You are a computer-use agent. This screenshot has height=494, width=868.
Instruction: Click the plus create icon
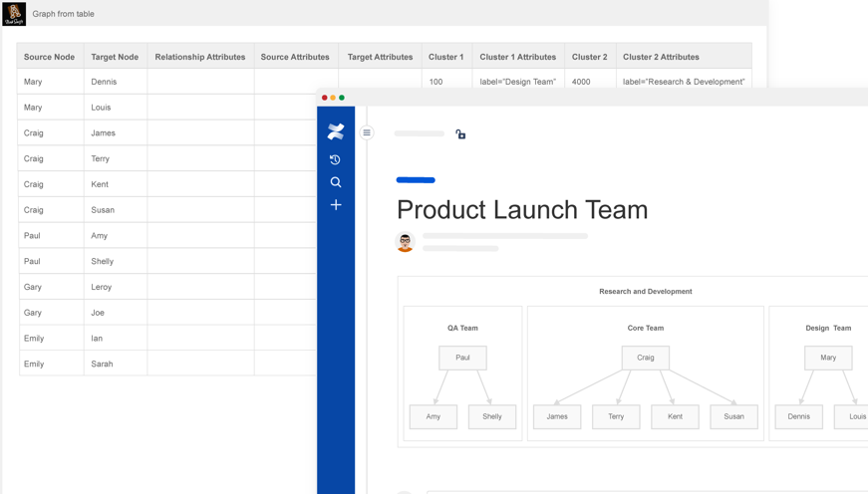coord(336,205)
